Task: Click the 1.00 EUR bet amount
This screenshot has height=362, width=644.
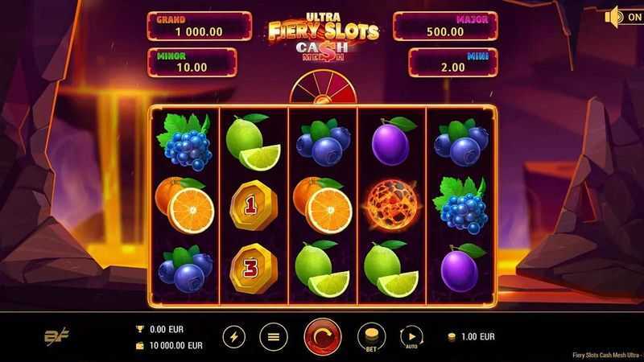Action: point(477,336)
